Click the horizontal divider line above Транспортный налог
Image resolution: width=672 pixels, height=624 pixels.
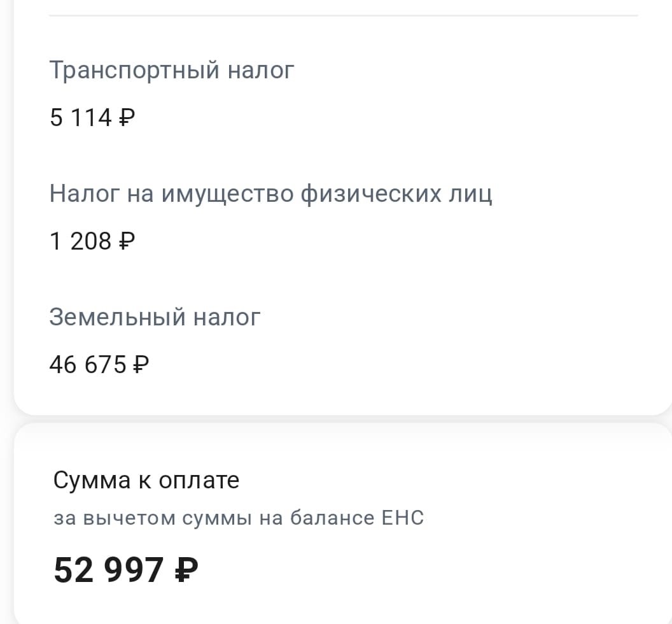point(344,15)
